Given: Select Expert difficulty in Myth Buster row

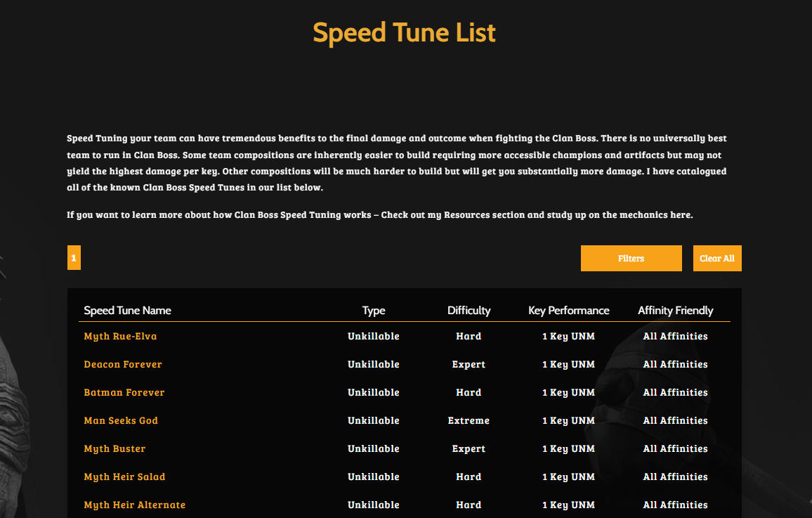Looking at the screenshot, I should click(469, 448).
